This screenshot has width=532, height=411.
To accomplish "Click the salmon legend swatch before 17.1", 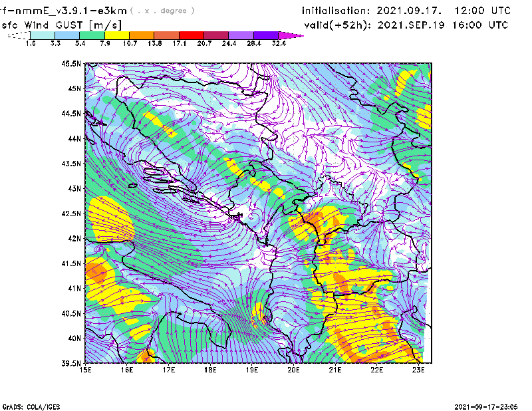I will 167,35.
